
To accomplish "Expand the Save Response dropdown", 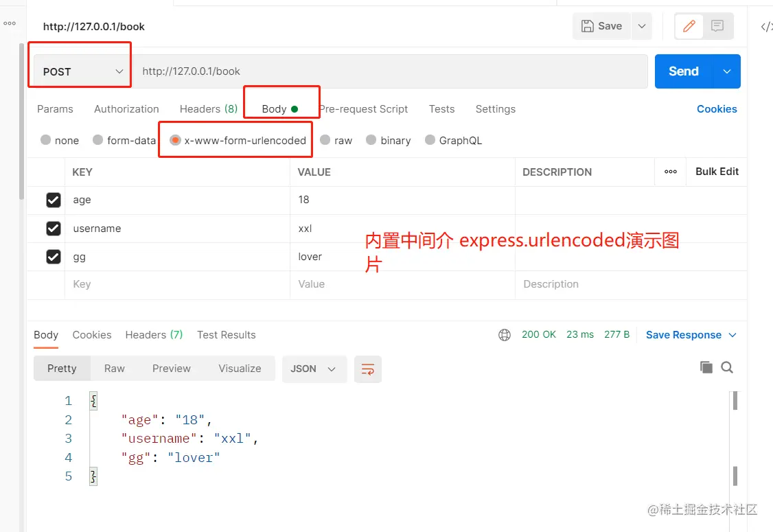I will pyautogui.click(x=732, y=335).
